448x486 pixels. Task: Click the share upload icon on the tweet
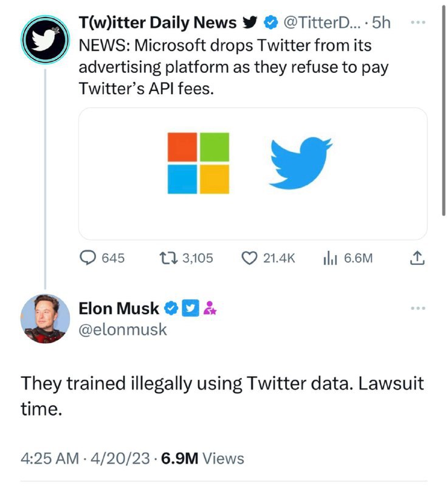(416, 258)
